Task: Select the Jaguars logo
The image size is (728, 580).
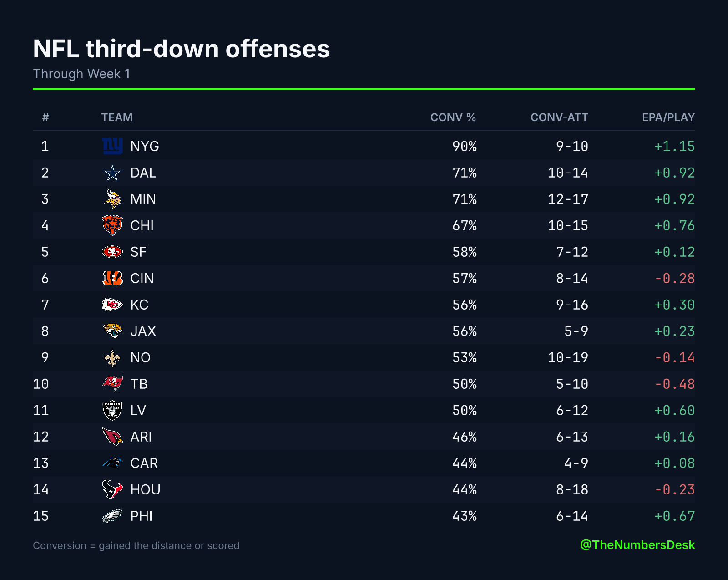Action: coord(112,331)
